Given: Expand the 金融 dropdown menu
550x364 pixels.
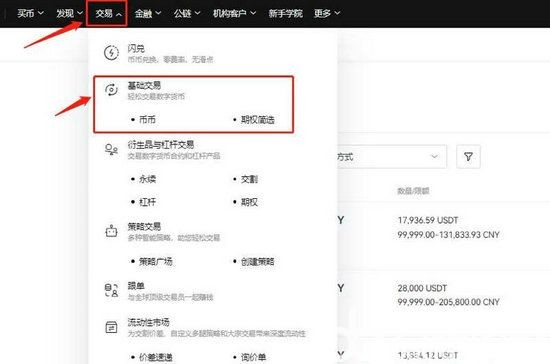Looking at the screenshot, I should [148, 14].
